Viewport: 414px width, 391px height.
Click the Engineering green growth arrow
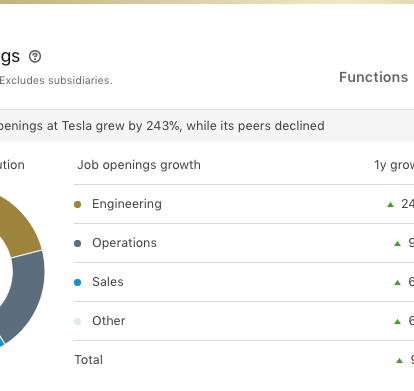click(390, 205)
